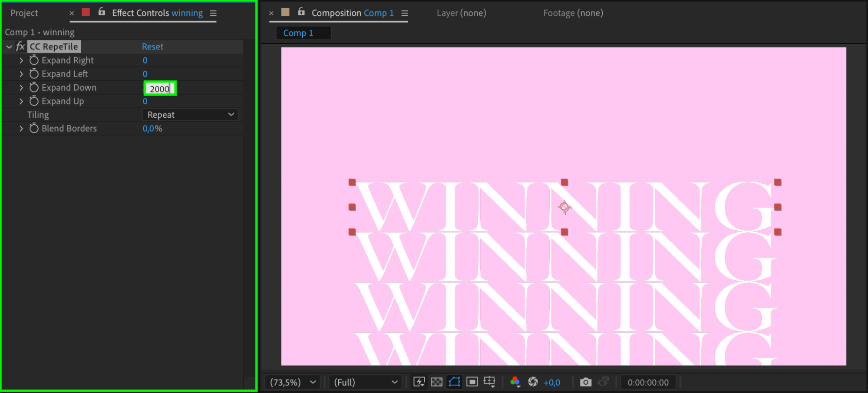Click the Show Channel color icon

coord(515,382)
